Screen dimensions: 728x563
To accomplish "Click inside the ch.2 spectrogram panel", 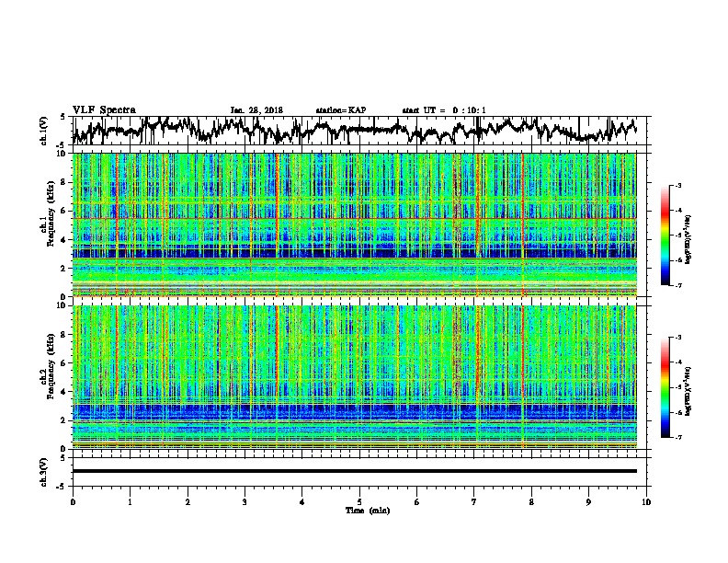I will [355, 377].
